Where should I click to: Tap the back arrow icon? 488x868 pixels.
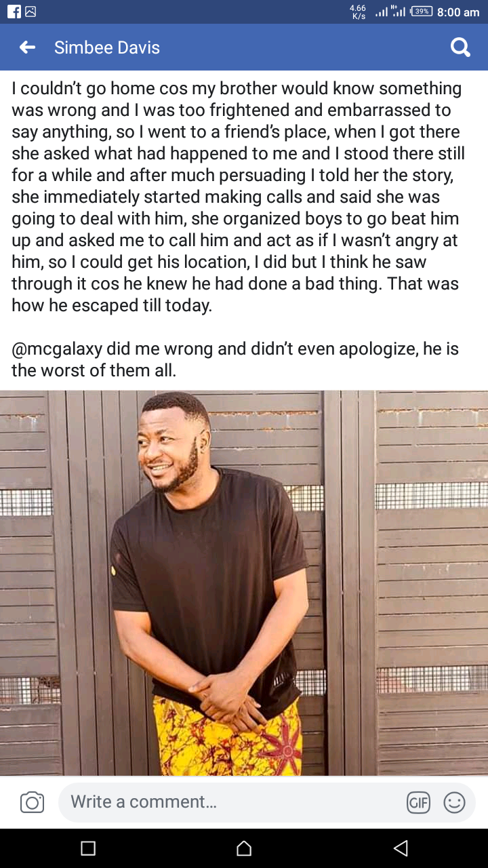[27, 47]
